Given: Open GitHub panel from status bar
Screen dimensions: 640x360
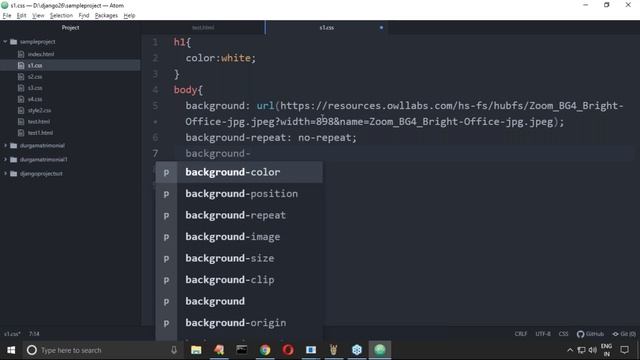Looking at the screenshot, I should [x=590, y=334].
